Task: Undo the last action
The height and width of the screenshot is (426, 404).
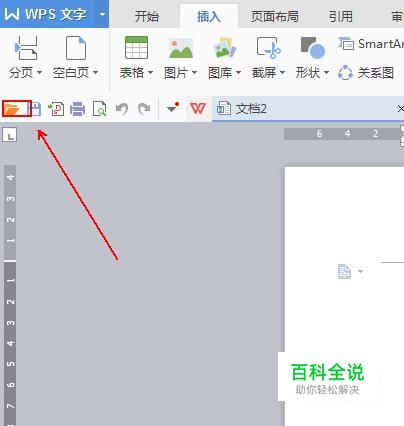Action: pos(122,109)
